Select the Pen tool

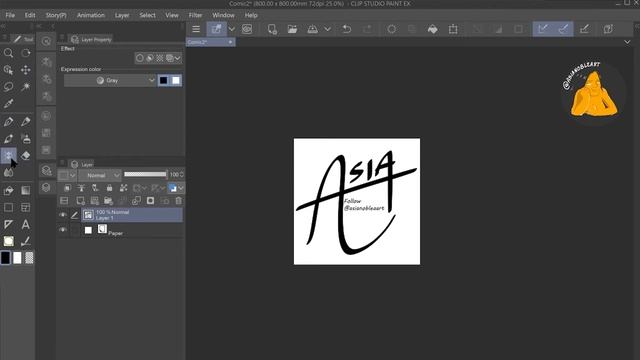[8, 121]
